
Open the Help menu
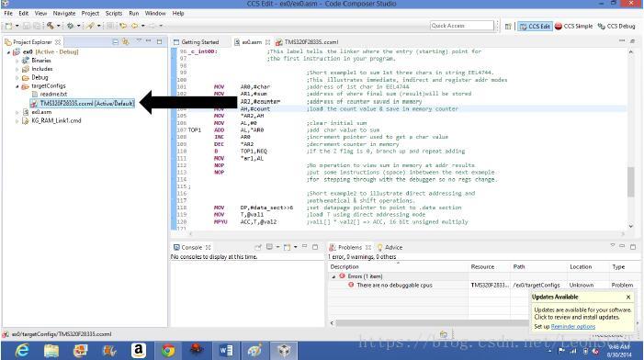tap(178, 13)
